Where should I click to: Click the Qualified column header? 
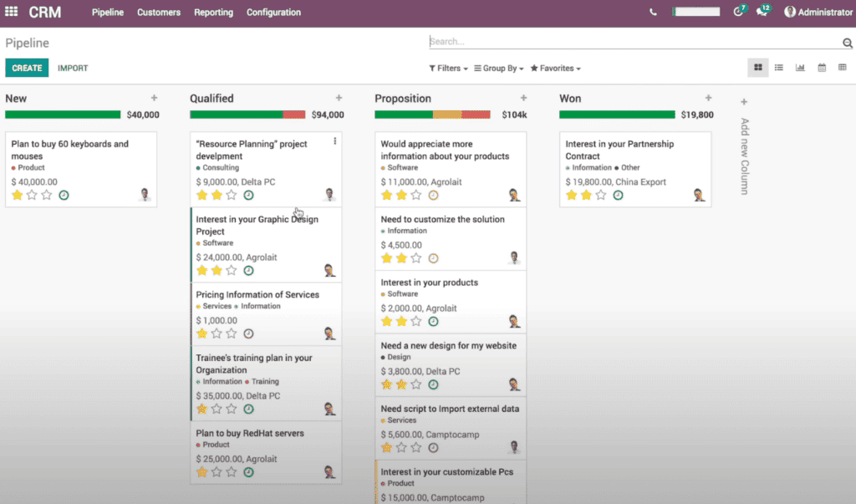pos(211,99)
